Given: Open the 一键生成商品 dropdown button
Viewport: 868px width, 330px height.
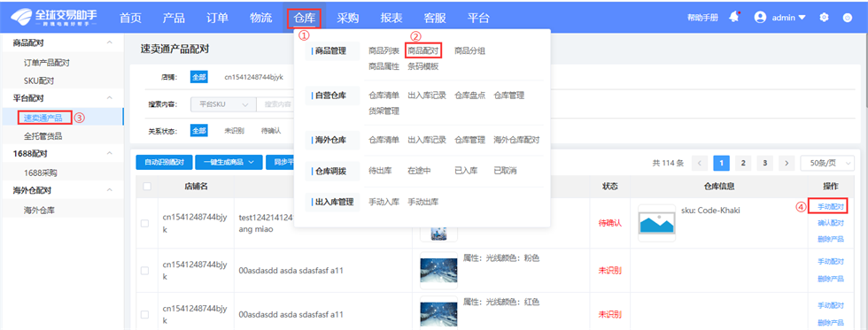Looking at the screenshot, I should (x=229, y=162).
